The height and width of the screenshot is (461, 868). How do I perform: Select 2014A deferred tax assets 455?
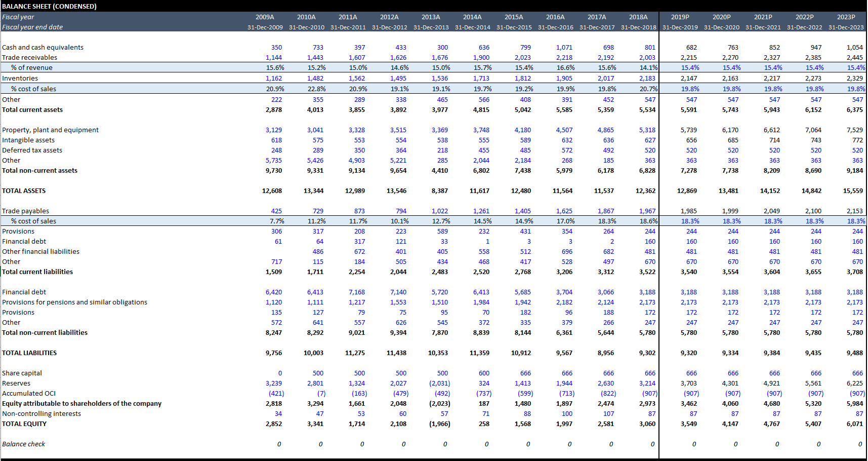(x=484, y=150)
